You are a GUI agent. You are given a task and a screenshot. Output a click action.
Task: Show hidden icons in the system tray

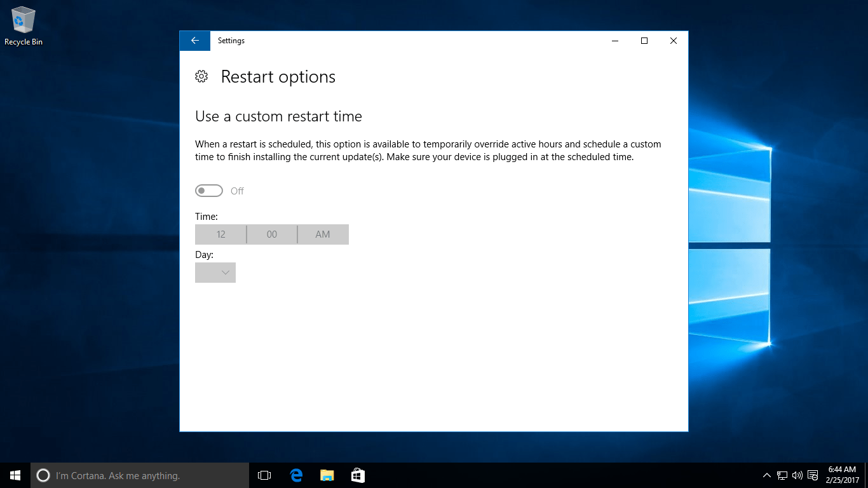766,475
